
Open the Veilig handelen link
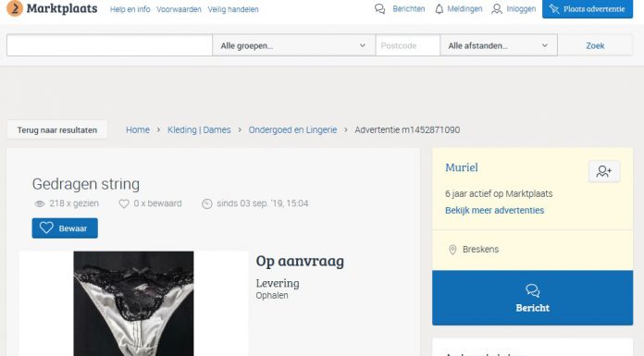(x=233, y=9)
